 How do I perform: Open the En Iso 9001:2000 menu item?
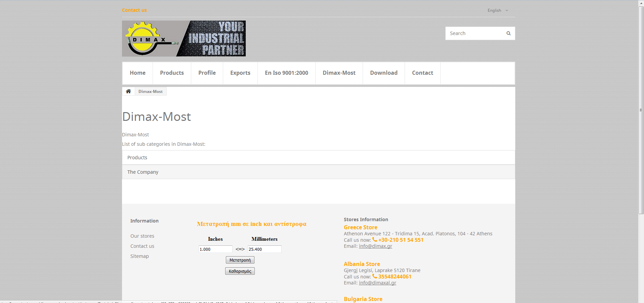(x=287, y=73)
